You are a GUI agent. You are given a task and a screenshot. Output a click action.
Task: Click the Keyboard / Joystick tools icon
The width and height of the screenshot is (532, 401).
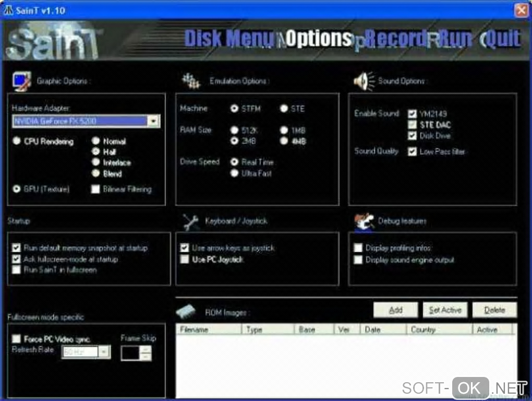pyautogui.click(x=191, y=222)
